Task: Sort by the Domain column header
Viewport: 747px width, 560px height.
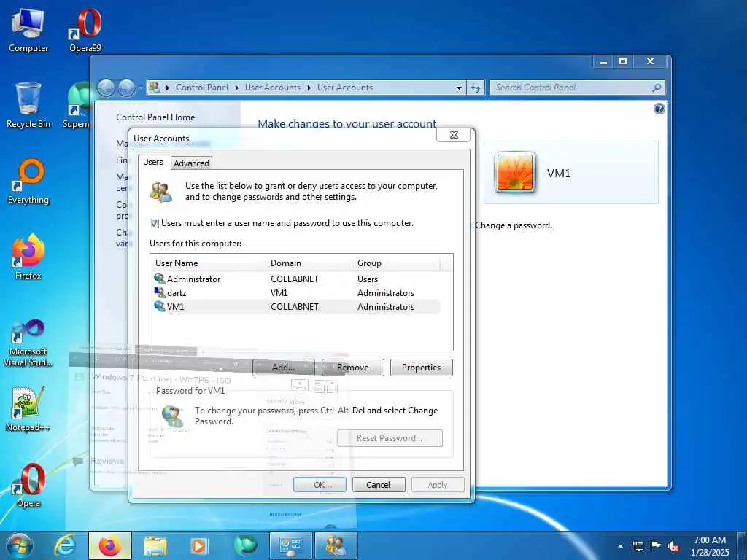Action: pos(310,262)
